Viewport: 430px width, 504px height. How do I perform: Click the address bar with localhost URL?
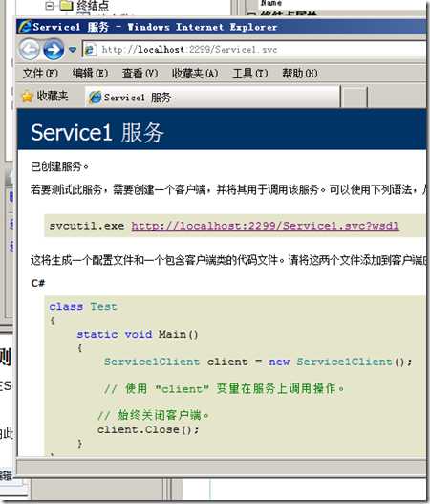tap(253, 50)
